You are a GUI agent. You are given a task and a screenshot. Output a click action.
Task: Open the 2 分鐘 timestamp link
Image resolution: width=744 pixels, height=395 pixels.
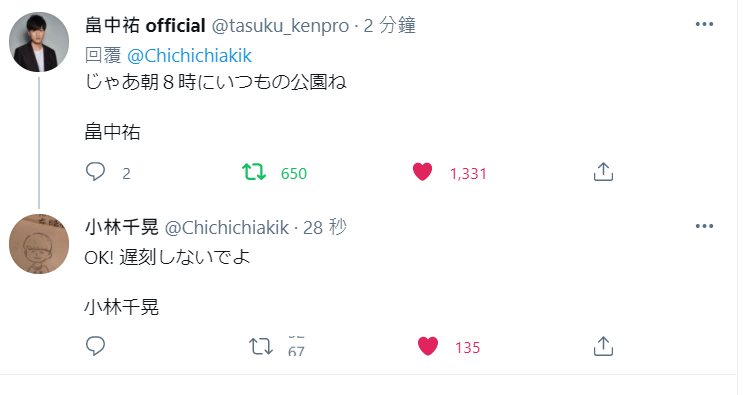coord(390,26)
